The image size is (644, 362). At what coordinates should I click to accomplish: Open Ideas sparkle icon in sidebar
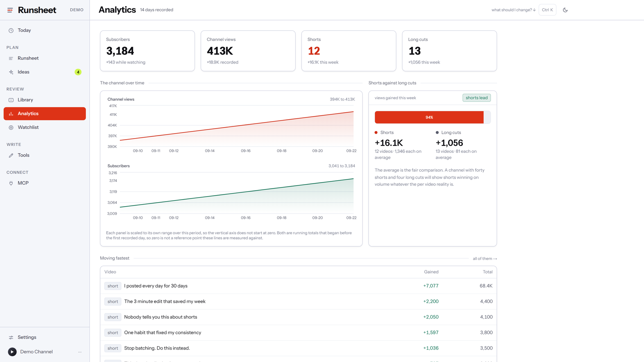tap(11, 72)
